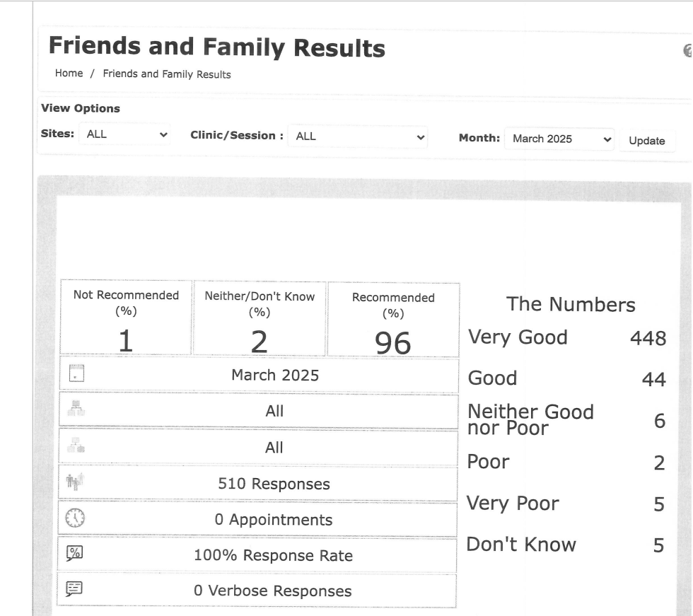Click the 100% Response Rate row text
The image size is (693, 616).
(273, 555)
